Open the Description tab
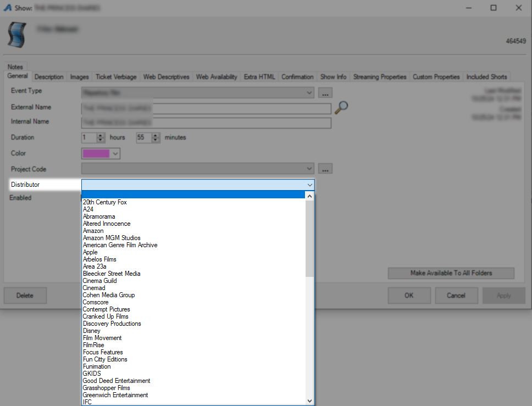 [49, 77]
